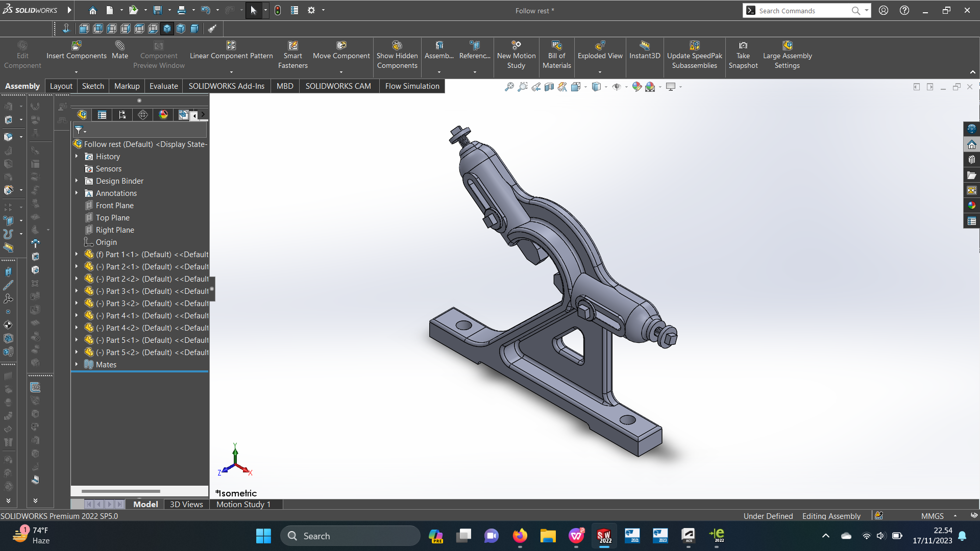Collapse the CommandManager ribbon chevron
Viewport: 980px width, 551px height.
click(973, 72)
